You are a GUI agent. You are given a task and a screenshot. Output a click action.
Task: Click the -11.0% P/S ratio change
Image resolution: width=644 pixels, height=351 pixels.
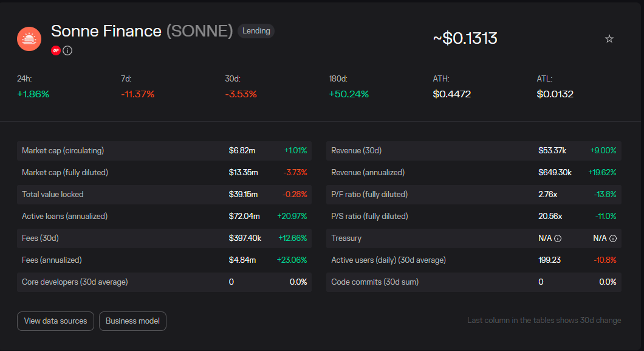pyautogui.click(x=606, y=216)
